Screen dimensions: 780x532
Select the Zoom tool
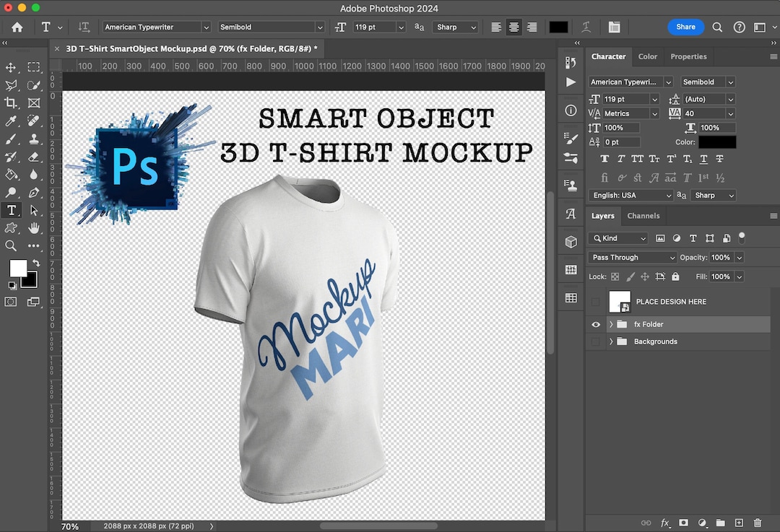pyautogui.click(x=11, y=246)
